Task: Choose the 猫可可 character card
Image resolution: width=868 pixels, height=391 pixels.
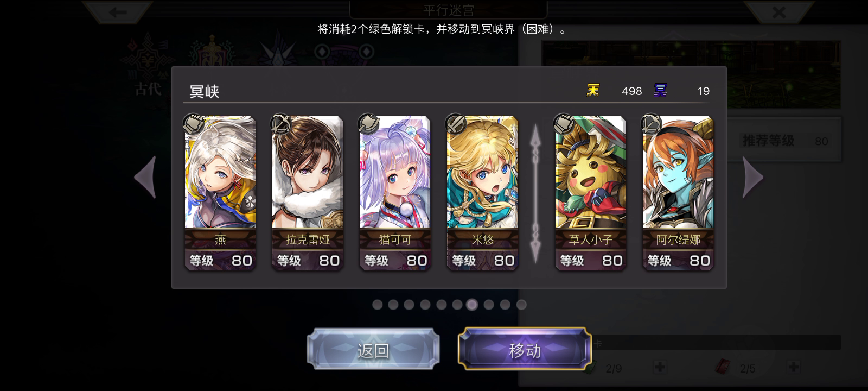Action: point(395,193)
